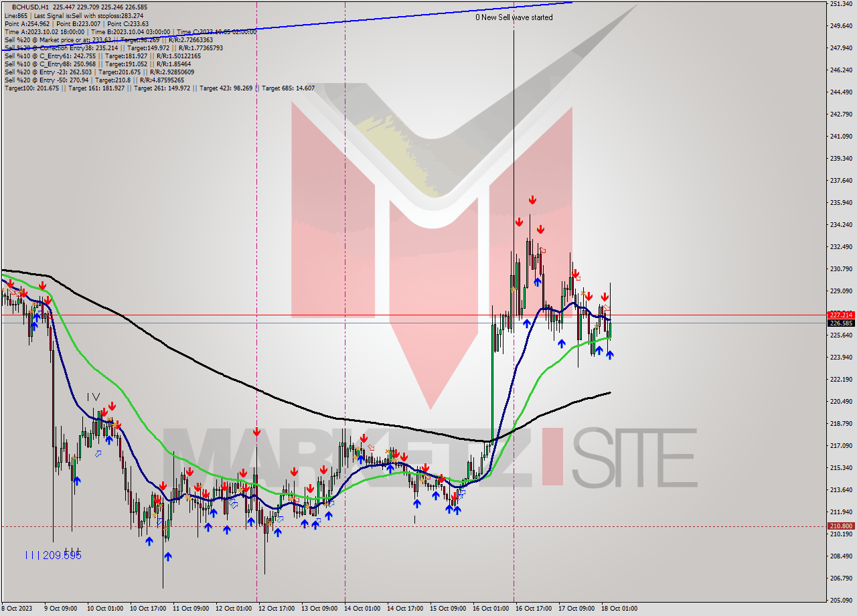Click the '16 Oct 01:00' time axis label

[x=491, y=609]
